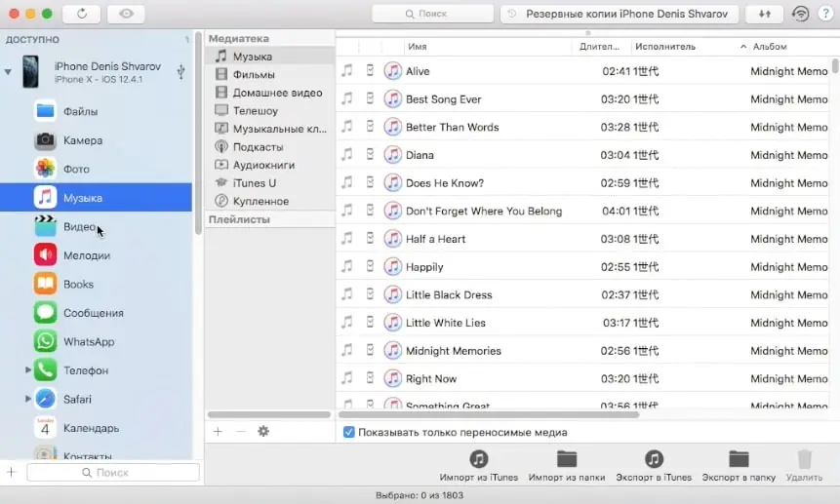840x504 pixels.
Task: Select the song Happily
Action: (582, 266)
